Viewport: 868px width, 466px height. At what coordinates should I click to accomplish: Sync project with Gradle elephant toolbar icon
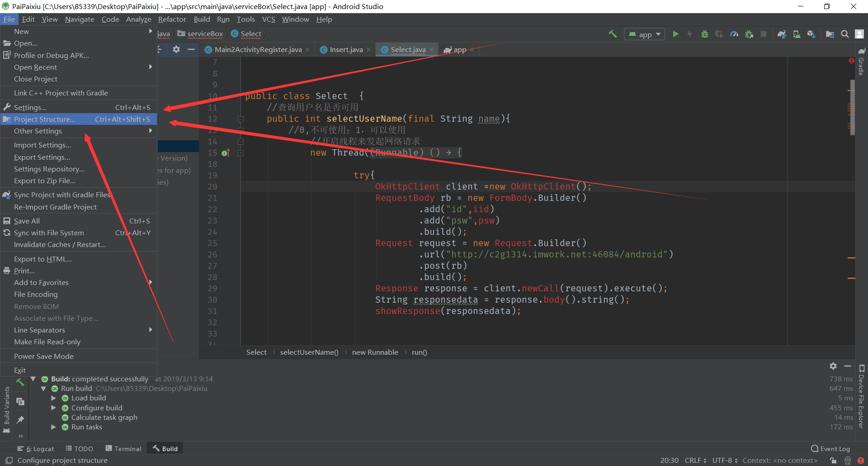pyautogui.click(x=782, y=34)
